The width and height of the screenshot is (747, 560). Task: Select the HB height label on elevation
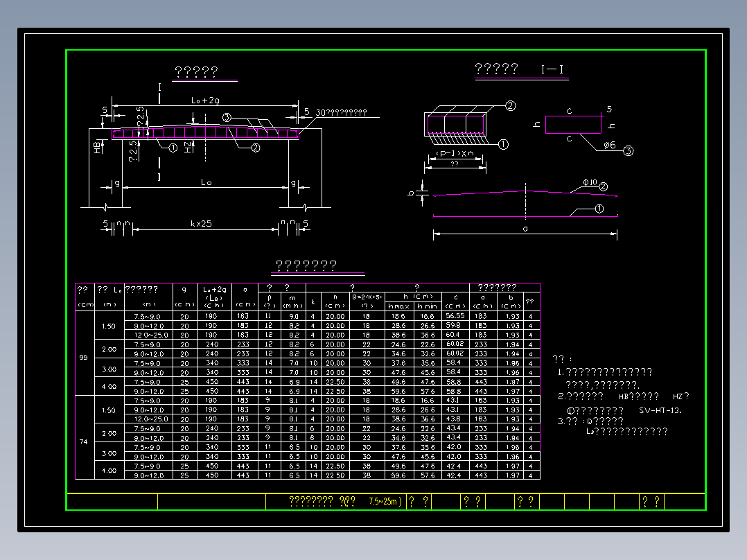(98, 147)
